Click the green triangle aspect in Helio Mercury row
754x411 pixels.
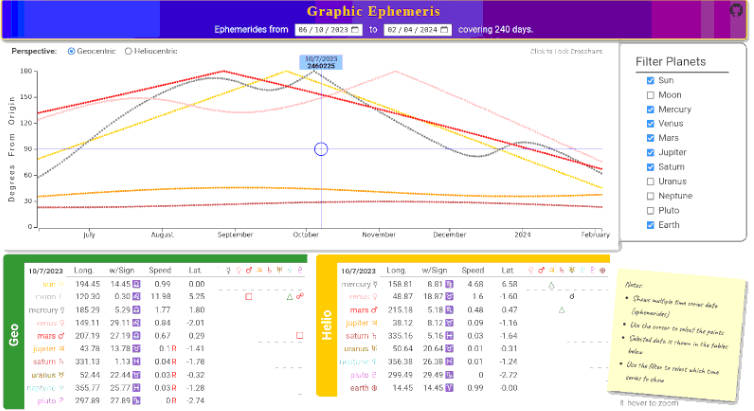tap(561, 310)
